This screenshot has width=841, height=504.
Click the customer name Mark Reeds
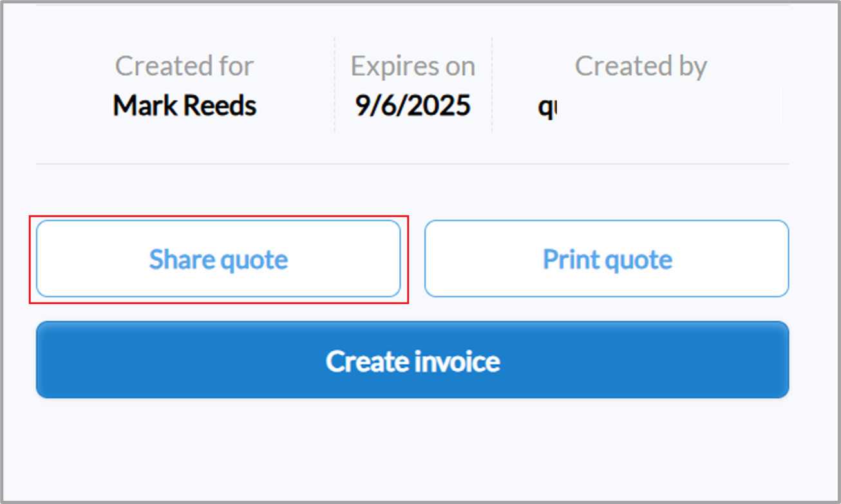pyautogui.click(x=185, y=106)
